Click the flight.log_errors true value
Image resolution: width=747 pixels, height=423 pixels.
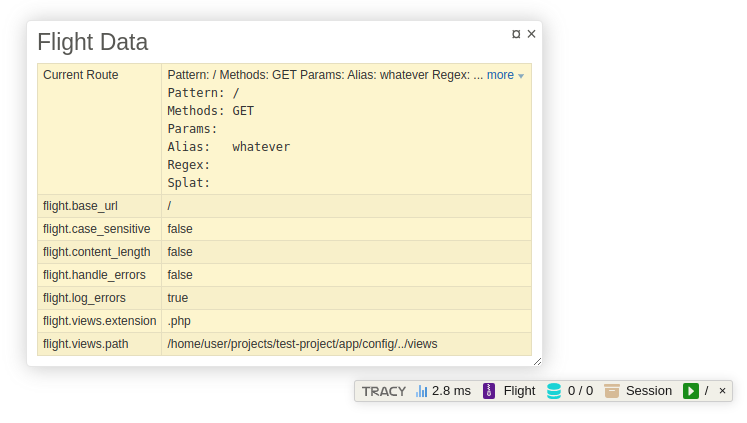coord(178,298)
